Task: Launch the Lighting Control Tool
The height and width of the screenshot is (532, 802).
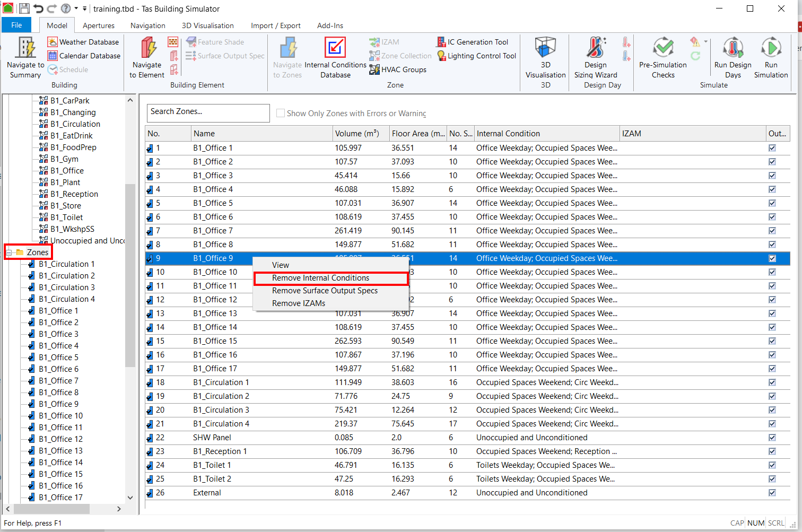Action: coord(476,56)
